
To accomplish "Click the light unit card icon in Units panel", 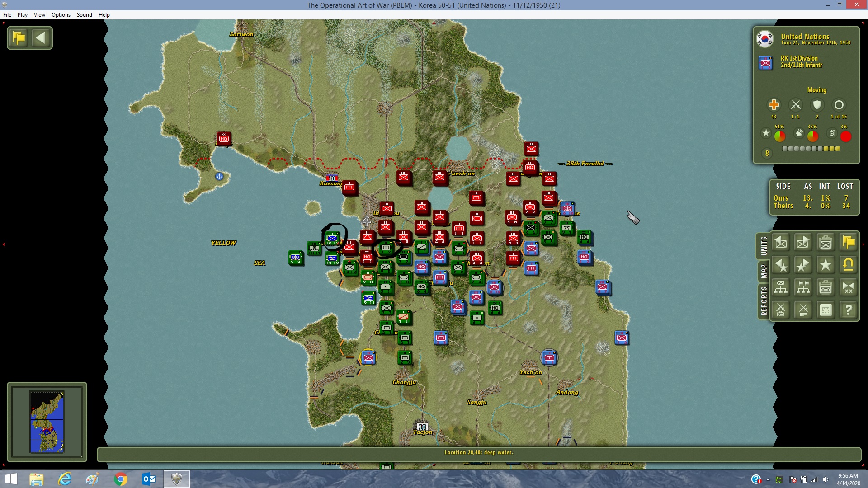I will 826,310.
